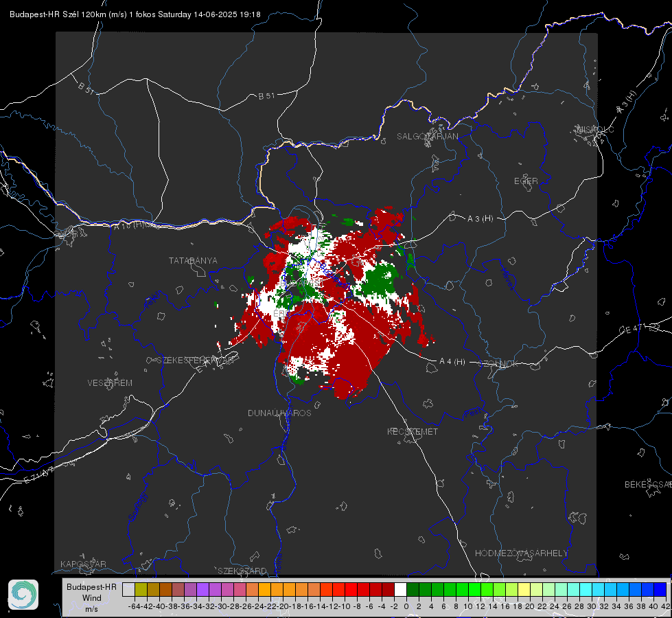The height and width of the screenshot is (618, 672).
Task: Select the purple swatch between -34 and -32
Action: pos(202,589)
